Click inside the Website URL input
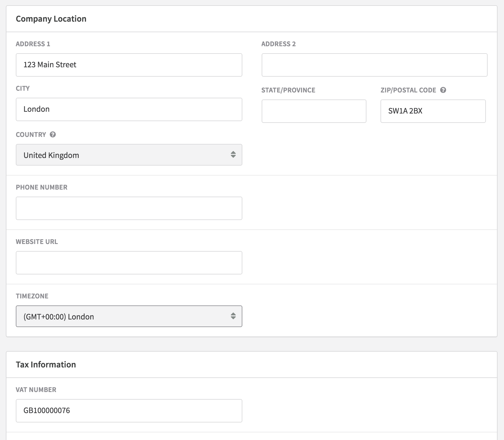The width and height of the screenshot is (504, 440). (129, 263)
